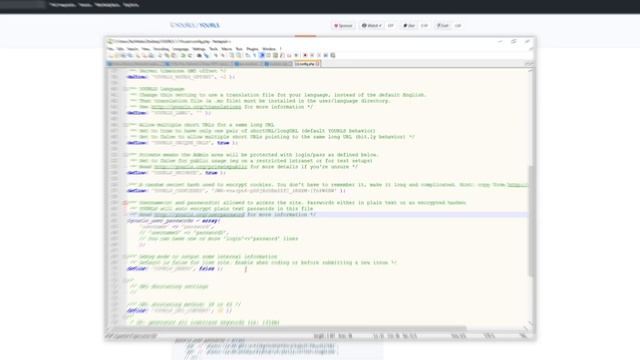Close the config.php tab with its X

pyautogui.click(x=318, y=64)
